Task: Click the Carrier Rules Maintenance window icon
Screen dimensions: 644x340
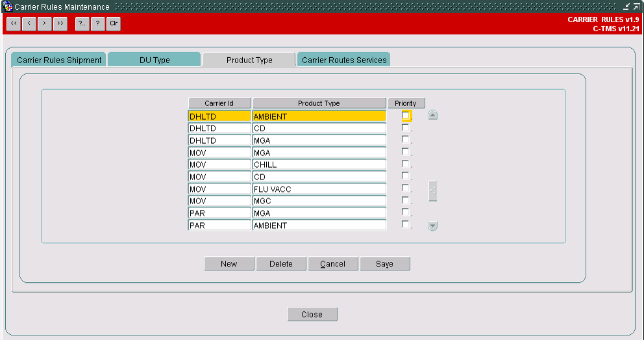Action: 7,7
